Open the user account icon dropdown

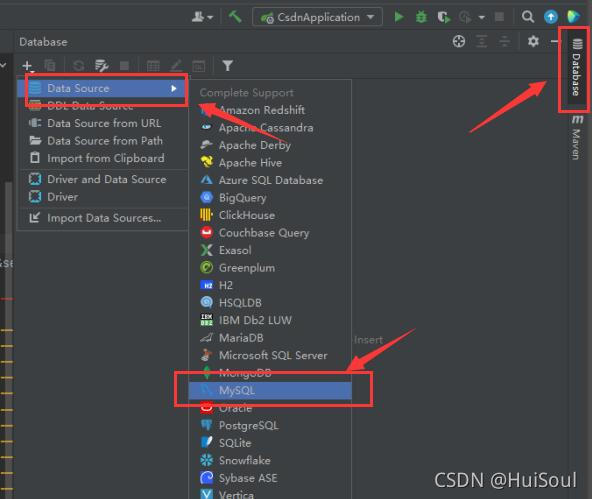tap(202, 17)
